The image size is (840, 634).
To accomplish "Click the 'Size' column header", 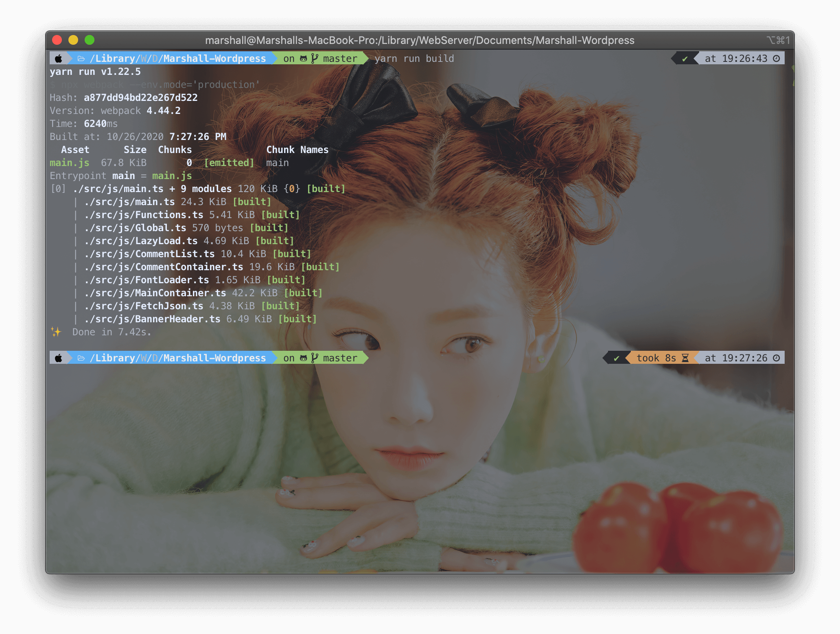I will pyautogui.click(x=135, y=150).
